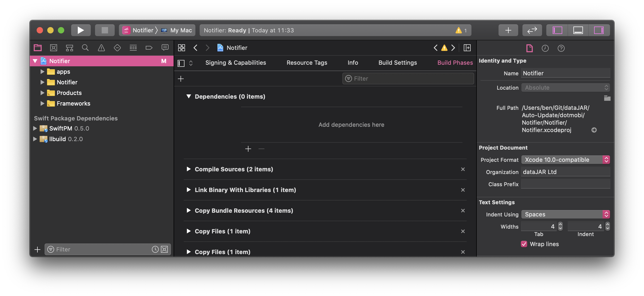The width and height of the screenshot is (644, 296).
Task: Toggle the bottom debug area panel
Action: [578, 30]
